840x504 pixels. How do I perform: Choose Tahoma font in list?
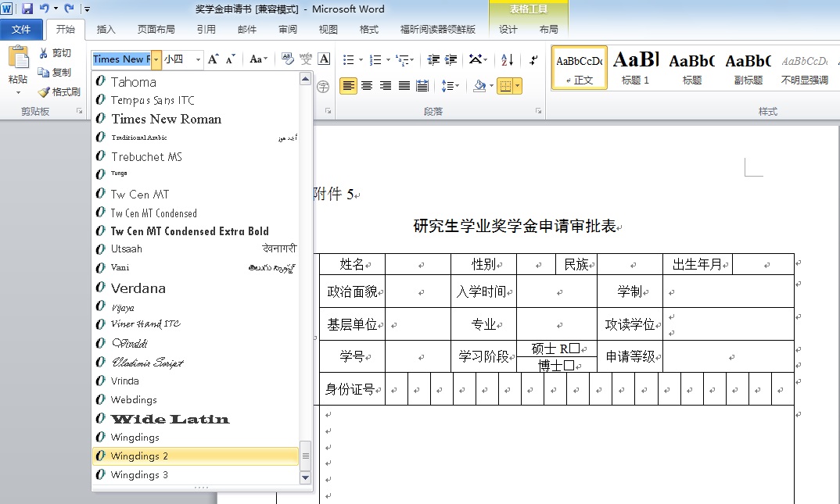point(196,82)
